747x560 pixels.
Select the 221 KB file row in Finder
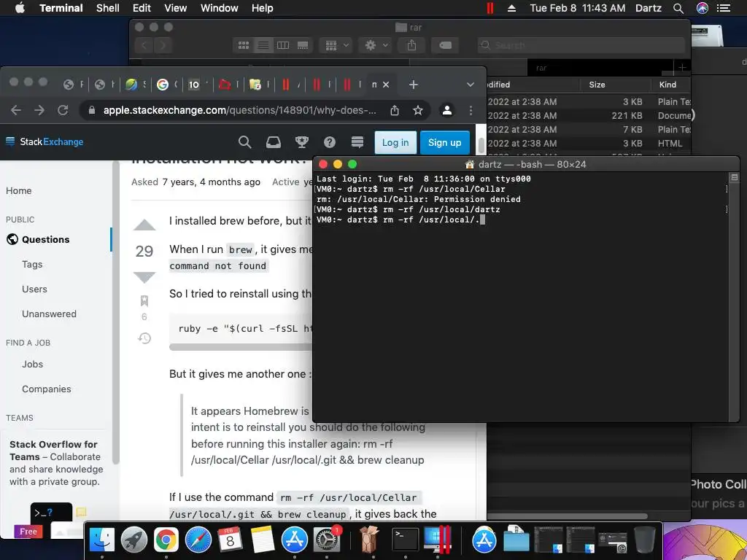589,116
